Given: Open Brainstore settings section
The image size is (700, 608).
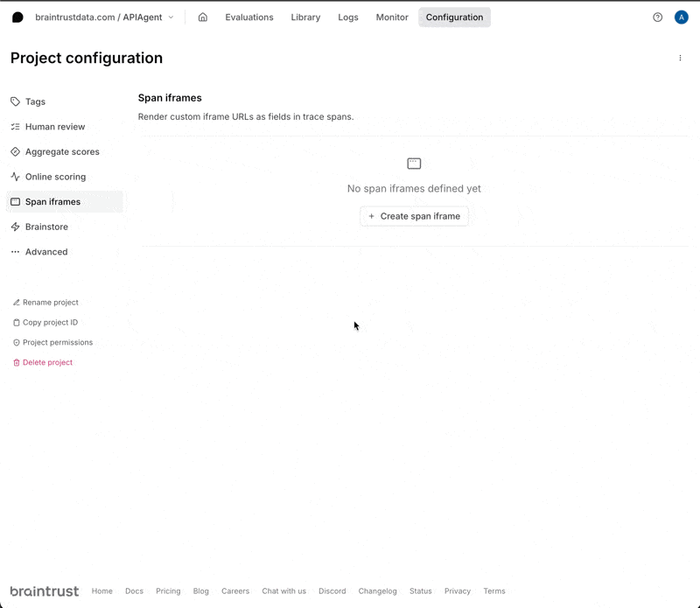Looking at the screenshot, I should 46,227.
